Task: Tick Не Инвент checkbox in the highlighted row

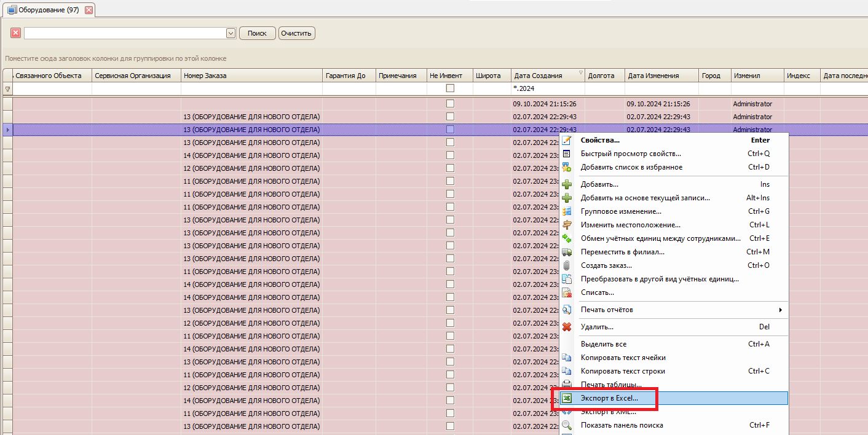Action: coord(450,130)
